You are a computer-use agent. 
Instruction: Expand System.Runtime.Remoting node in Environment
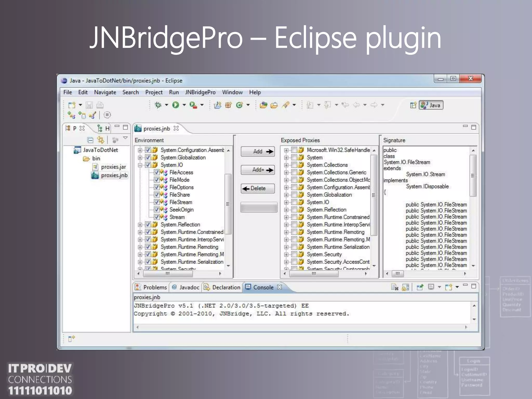coord(140,247)
